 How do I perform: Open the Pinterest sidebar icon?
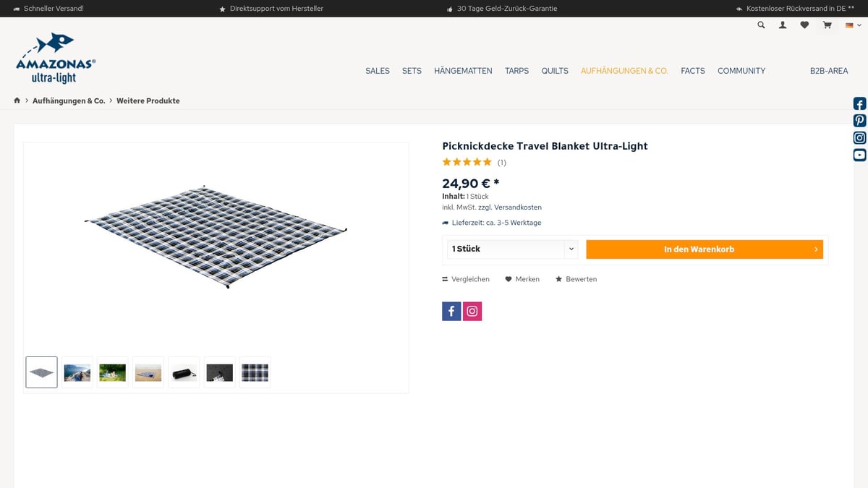pos(859,120)
